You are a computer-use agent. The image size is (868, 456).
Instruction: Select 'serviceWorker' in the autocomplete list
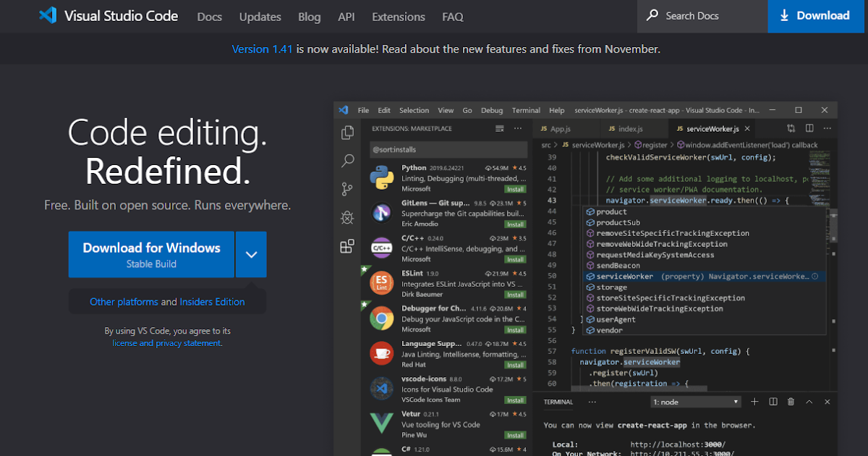[704, 276]
